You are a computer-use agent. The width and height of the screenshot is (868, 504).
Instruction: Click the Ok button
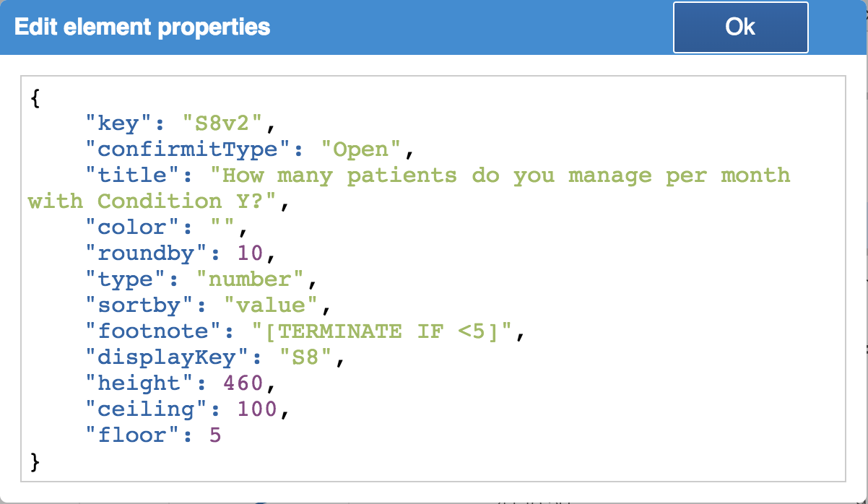pos(740,27)
